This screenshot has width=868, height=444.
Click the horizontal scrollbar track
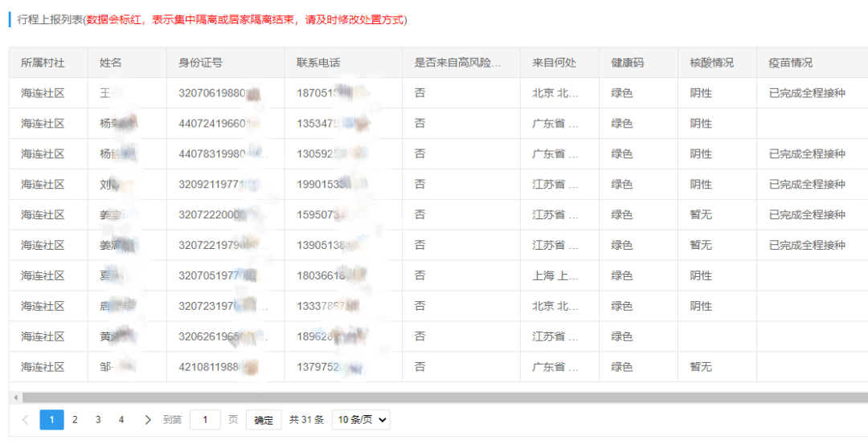pos(442,397)
